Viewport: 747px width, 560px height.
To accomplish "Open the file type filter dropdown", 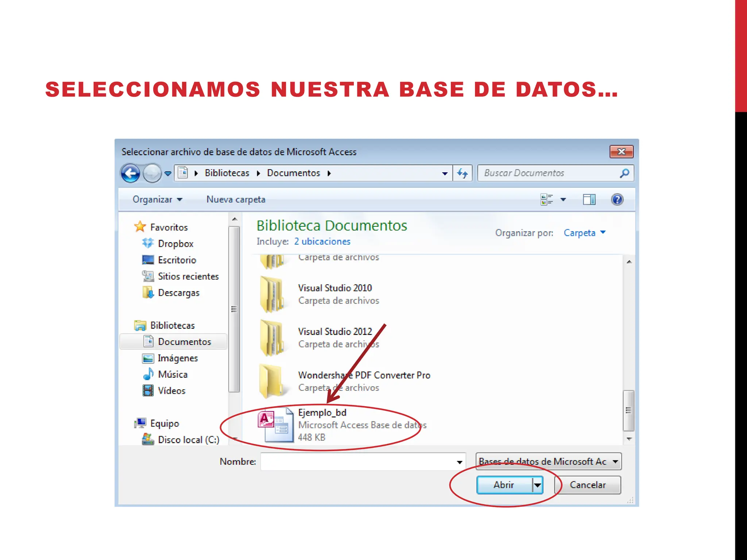I will (548, 462).
